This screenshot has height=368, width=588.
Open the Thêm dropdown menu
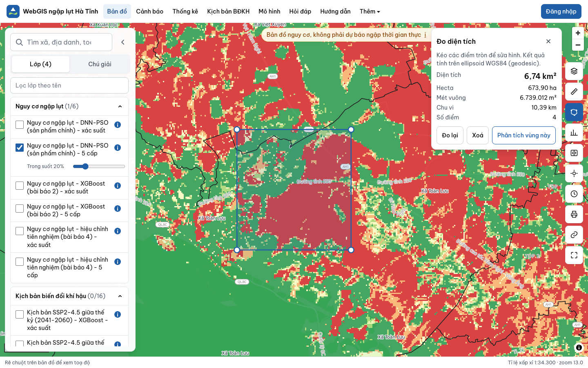pos(370,11)
